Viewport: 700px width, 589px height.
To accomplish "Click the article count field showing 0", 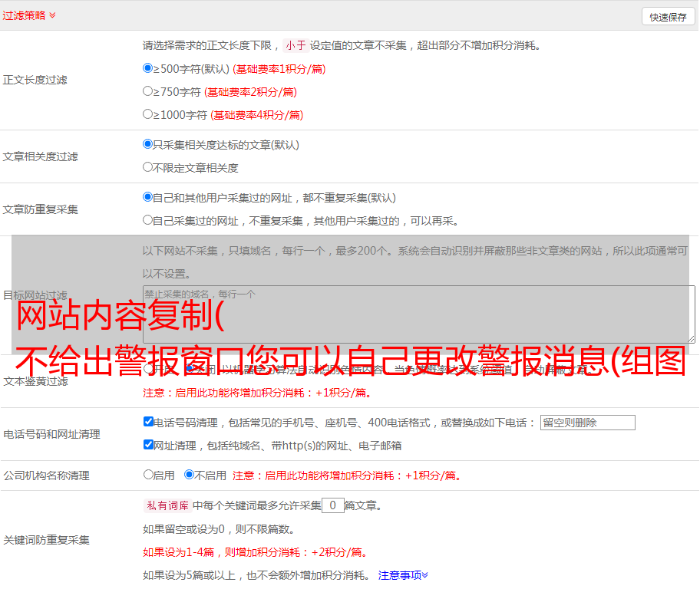I will click(x=332, y=505).
